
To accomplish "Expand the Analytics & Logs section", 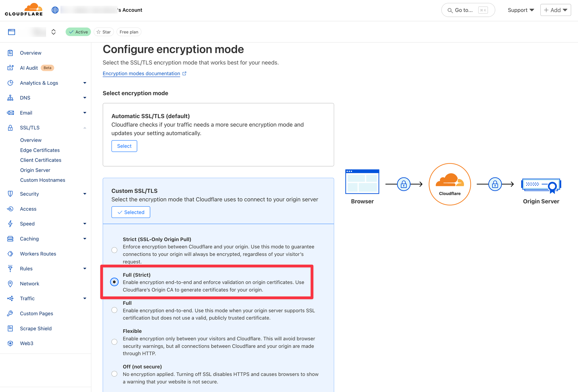I will (85, 83).
